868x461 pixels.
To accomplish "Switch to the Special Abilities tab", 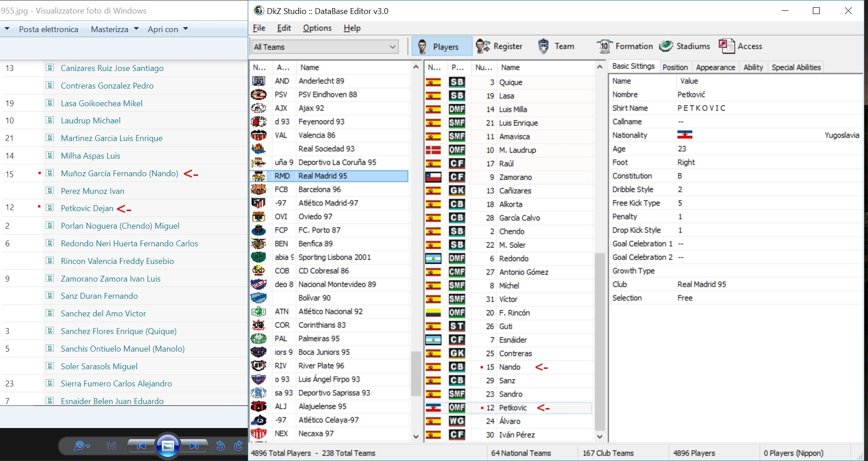I will 796,67.
